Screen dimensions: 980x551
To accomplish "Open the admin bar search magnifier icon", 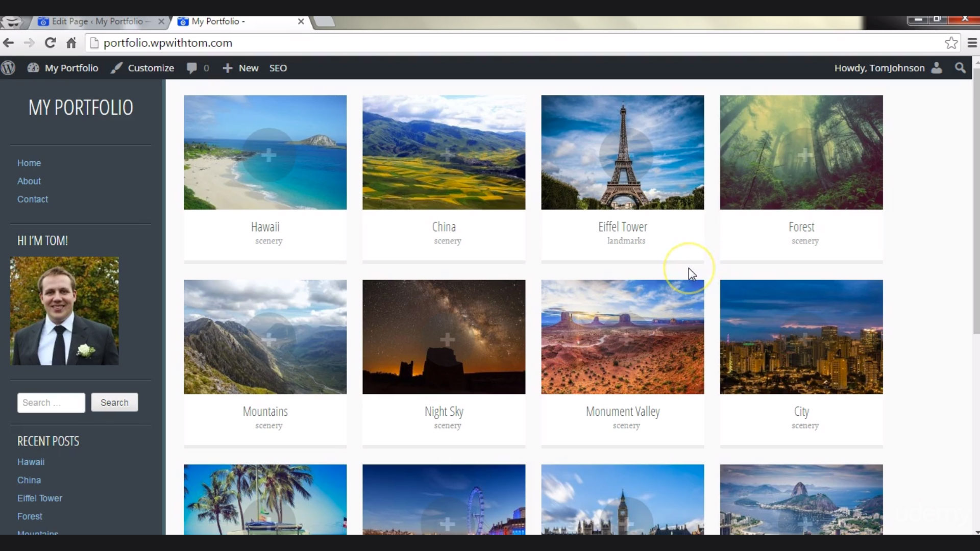I will coord(960,68).
